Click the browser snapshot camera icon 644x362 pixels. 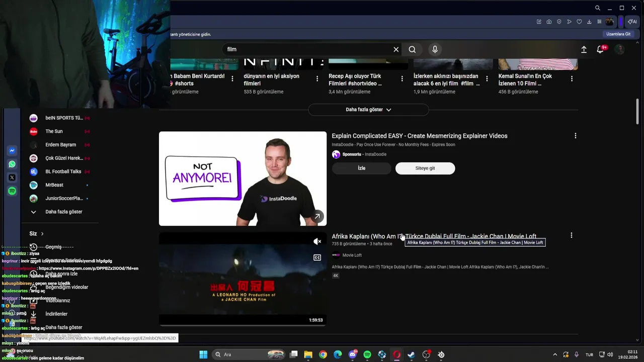point(549,22)
